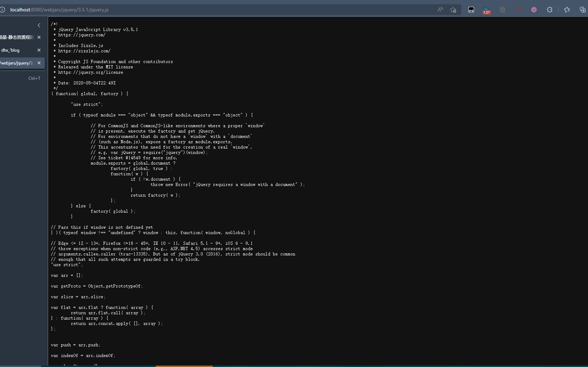Click the address bar URL field
Screen dimensions: 588x367
point(214,10)
